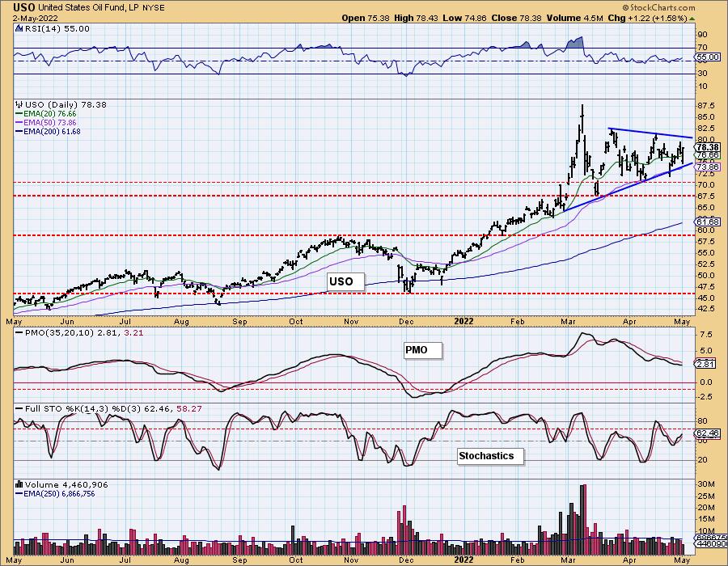Viewport: 728px width, 566px height.
Task: Click Aug on the volume panel date axis
Action: (181, 560)
